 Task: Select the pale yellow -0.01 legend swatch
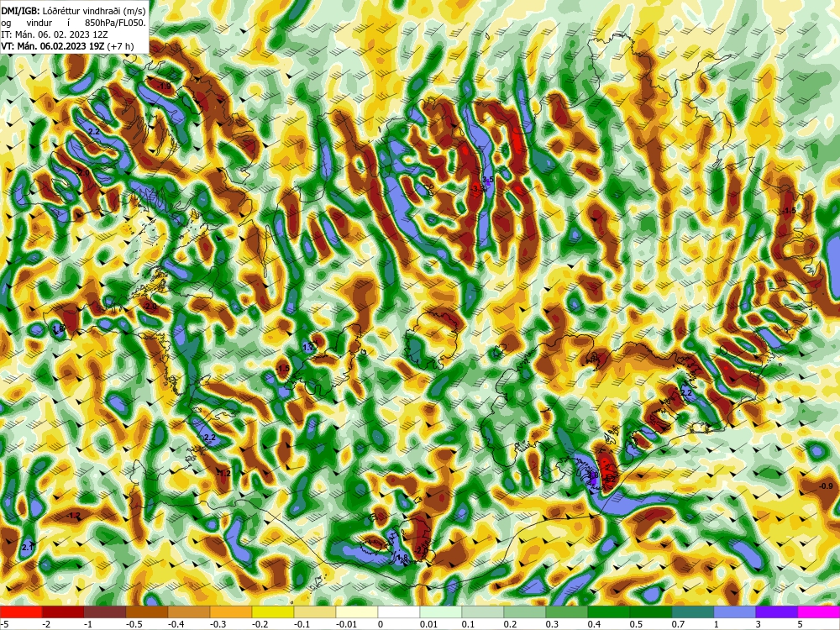(357, 612)
